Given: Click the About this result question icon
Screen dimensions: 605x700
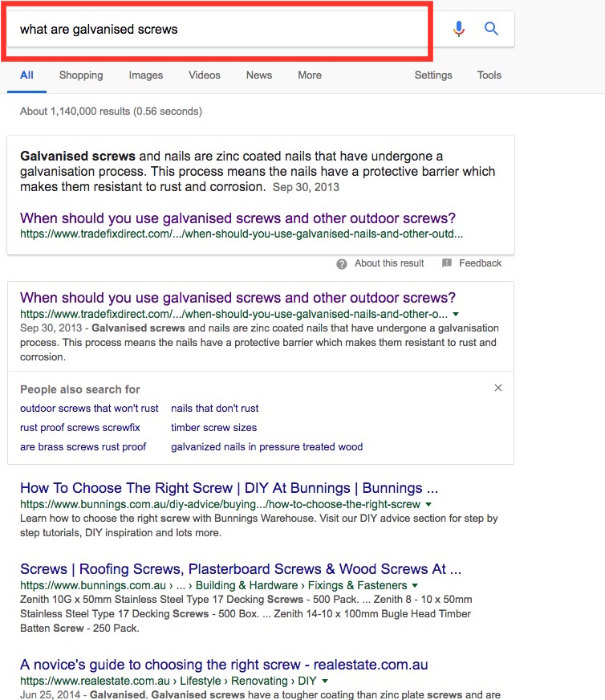Looking at the screenshot, I should click(342, 263).
